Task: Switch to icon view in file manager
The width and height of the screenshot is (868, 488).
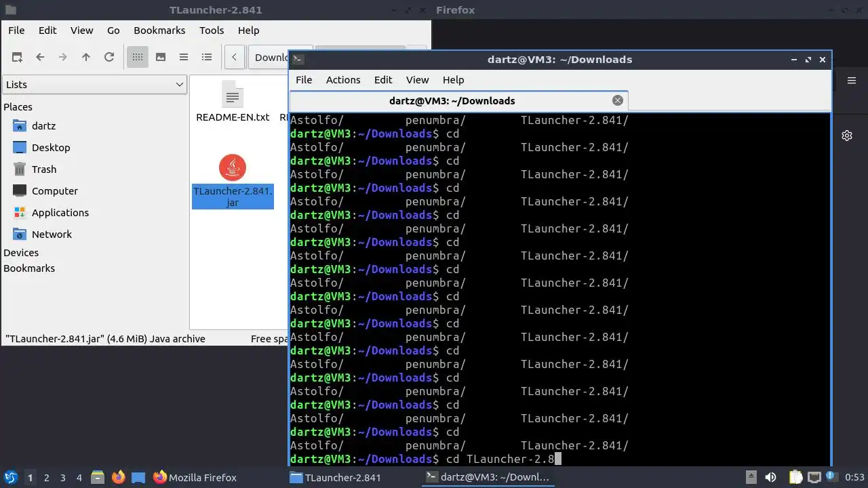Action: (x=138, y=58)
